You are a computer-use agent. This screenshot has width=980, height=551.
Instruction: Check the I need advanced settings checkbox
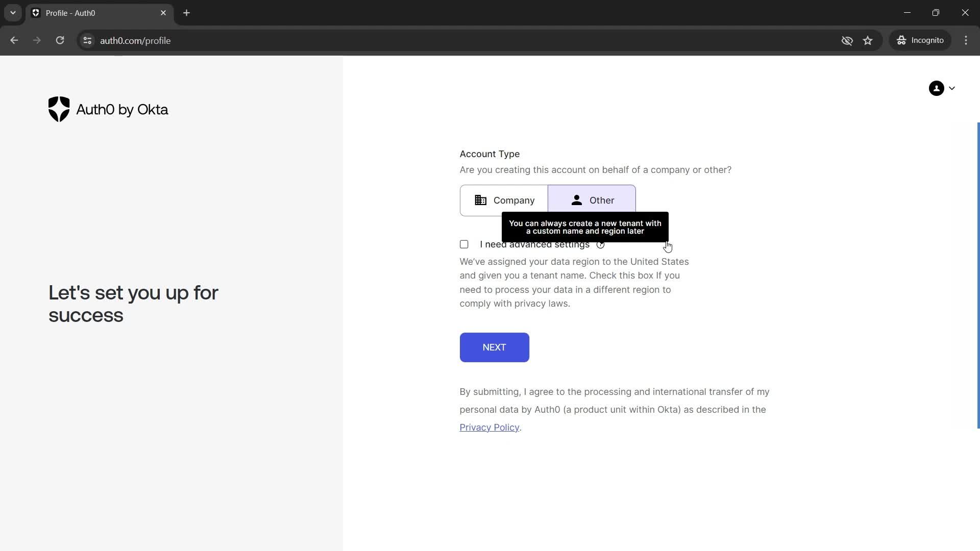464,244
